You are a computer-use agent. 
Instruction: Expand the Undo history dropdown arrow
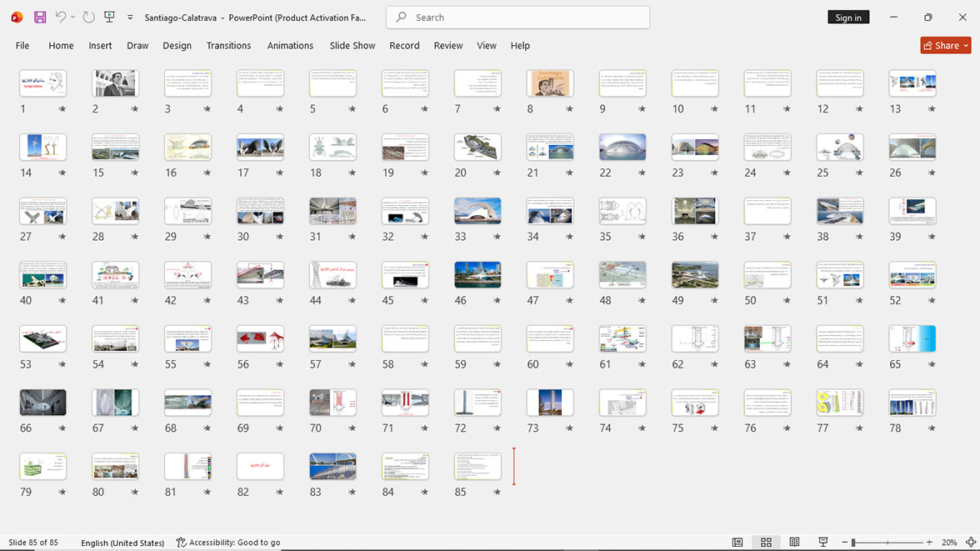point(72,18)
